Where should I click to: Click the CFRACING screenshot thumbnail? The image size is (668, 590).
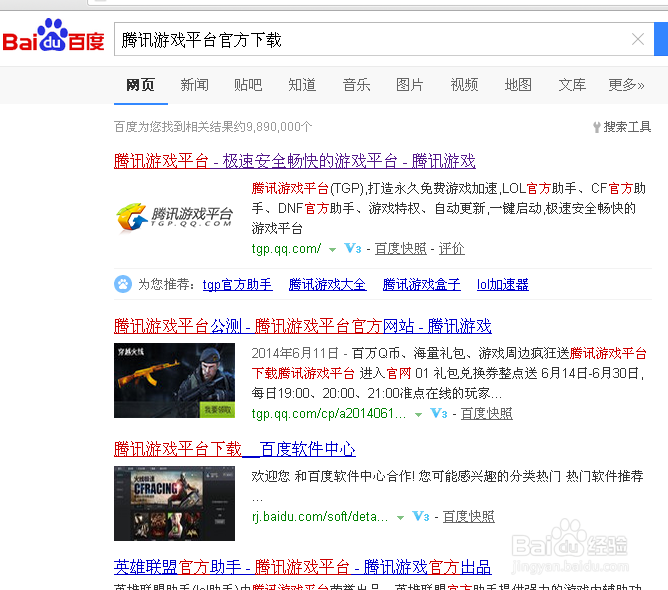pyautogui.click(x=174, y=503)
